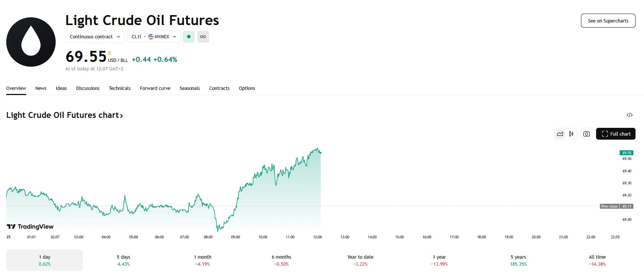Switch to the News tab
This screenshot has width=644, height=280.
point(41,88)
